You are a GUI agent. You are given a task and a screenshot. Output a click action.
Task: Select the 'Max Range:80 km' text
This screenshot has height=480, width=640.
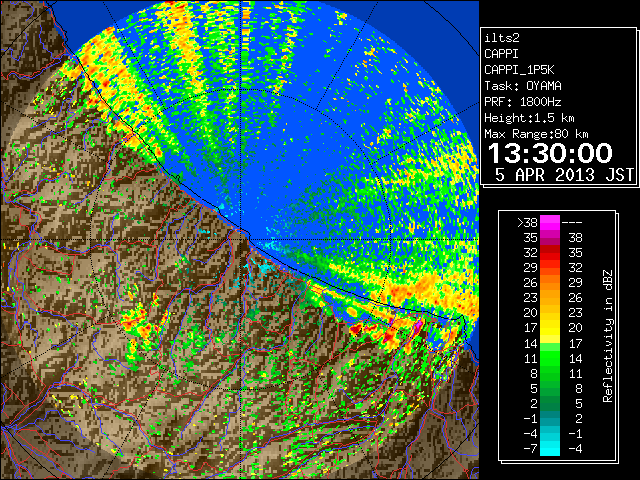(536, 134)
